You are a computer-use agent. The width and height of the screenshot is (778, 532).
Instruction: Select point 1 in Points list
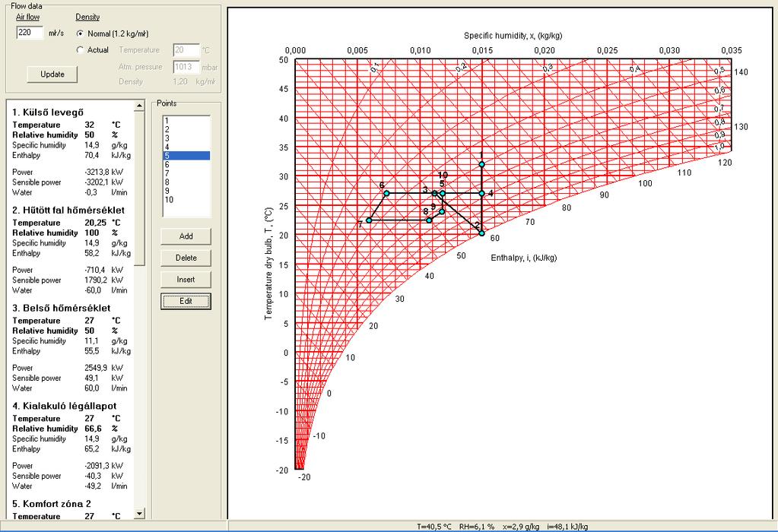[186, 121]
